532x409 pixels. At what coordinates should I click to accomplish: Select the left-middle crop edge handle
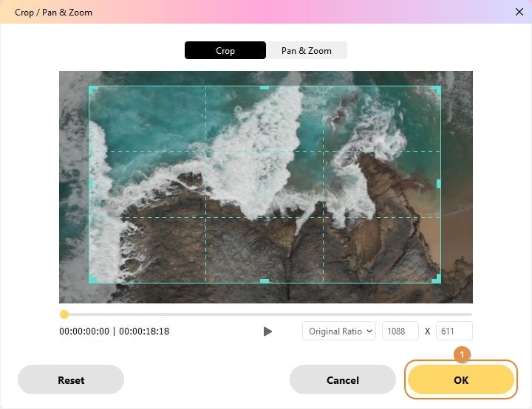91,184
